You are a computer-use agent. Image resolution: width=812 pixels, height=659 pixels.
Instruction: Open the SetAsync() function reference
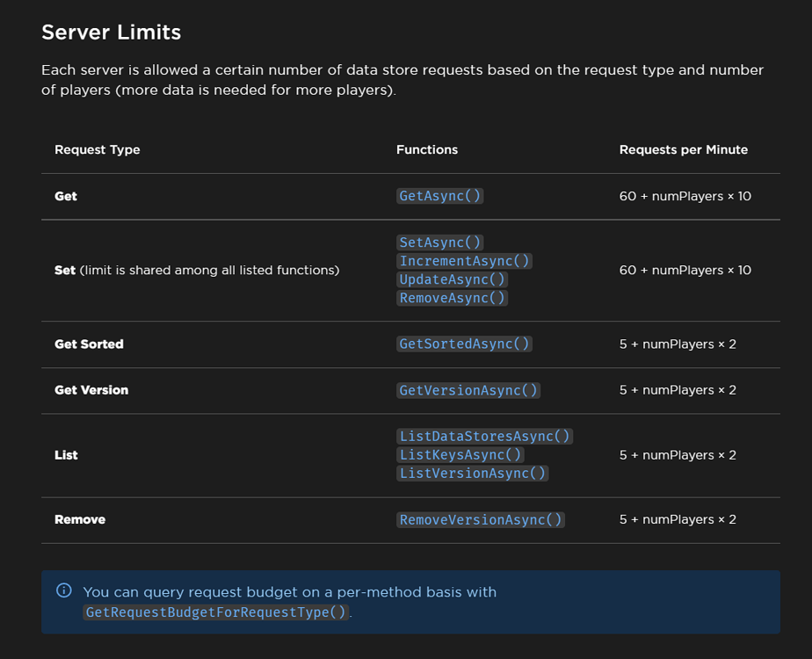click(439, 242)
